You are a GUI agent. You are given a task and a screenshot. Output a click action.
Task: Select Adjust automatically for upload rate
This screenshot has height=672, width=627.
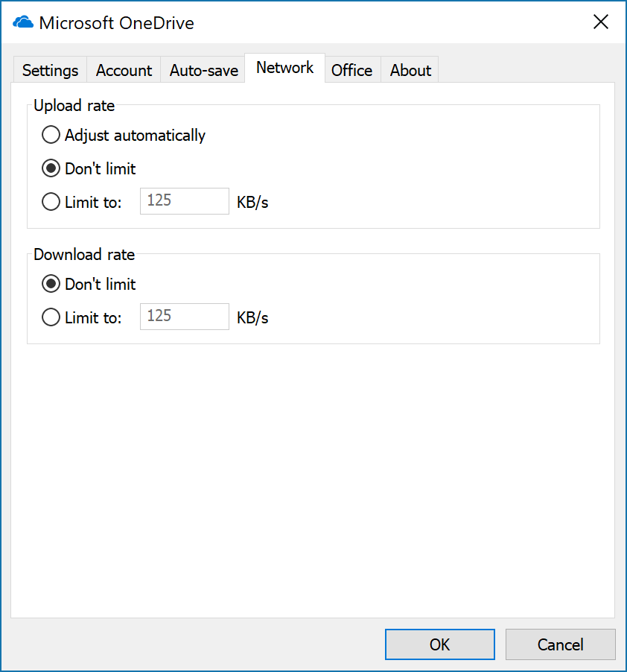pos(51,135)
